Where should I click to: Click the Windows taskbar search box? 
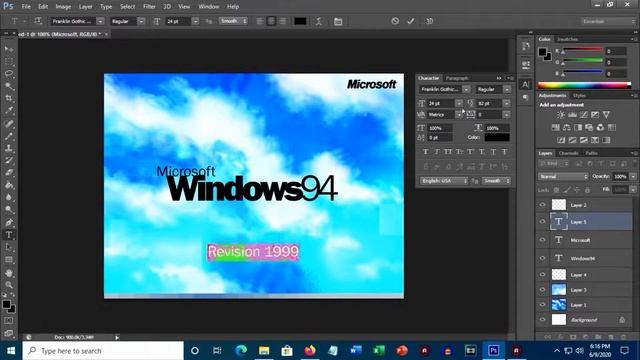pos(103,350)
